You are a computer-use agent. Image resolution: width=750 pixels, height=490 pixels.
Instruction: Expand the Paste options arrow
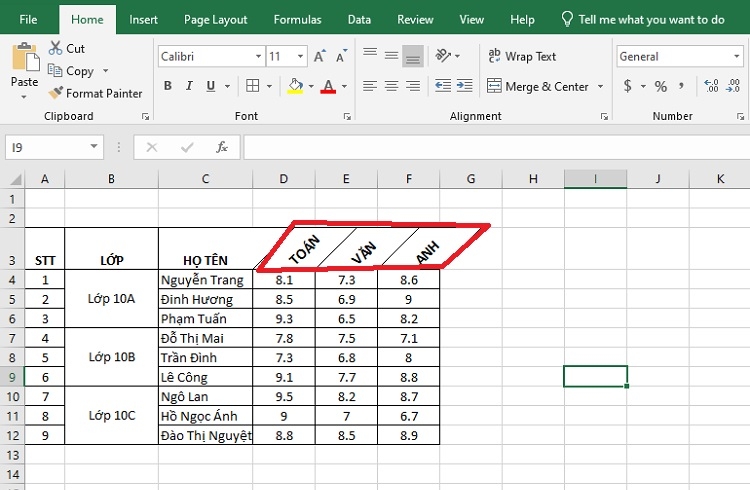pos(24,97)
